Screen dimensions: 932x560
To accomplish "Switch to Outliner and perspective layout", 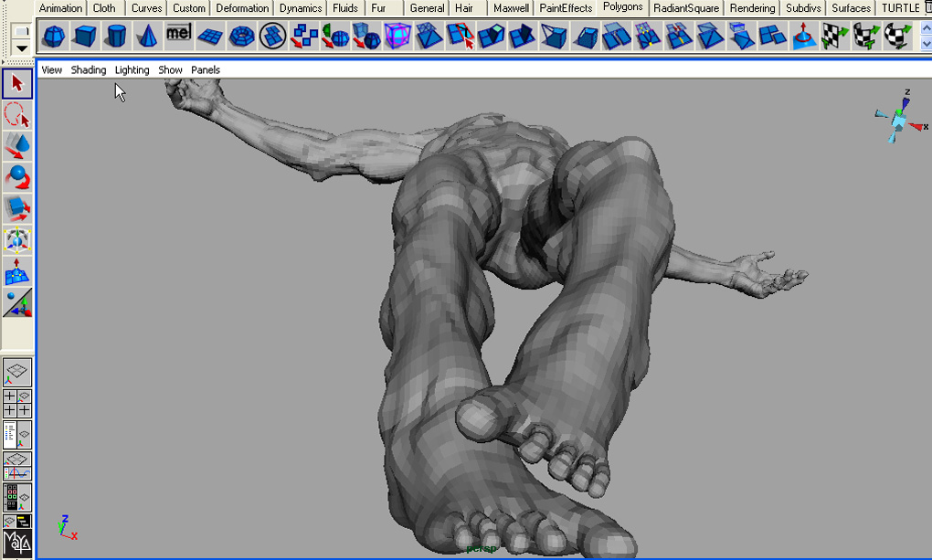I will pos(17,435).
